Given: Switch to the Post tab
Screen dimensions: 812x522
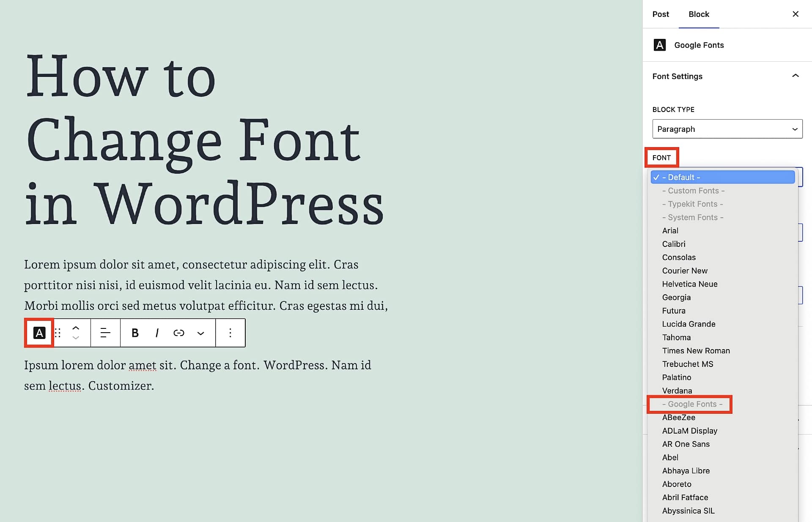Looking at the screenshot, I should coord(660,14).
